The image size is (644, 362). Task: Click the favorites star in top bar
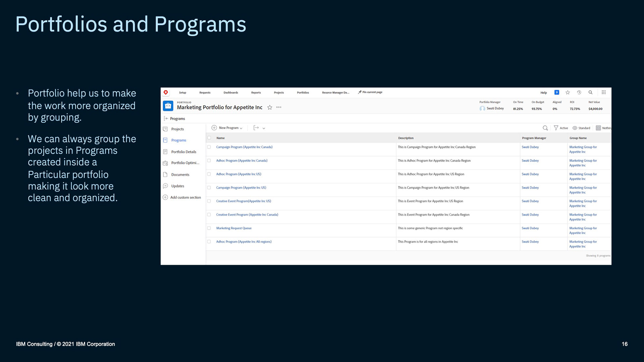568,93
